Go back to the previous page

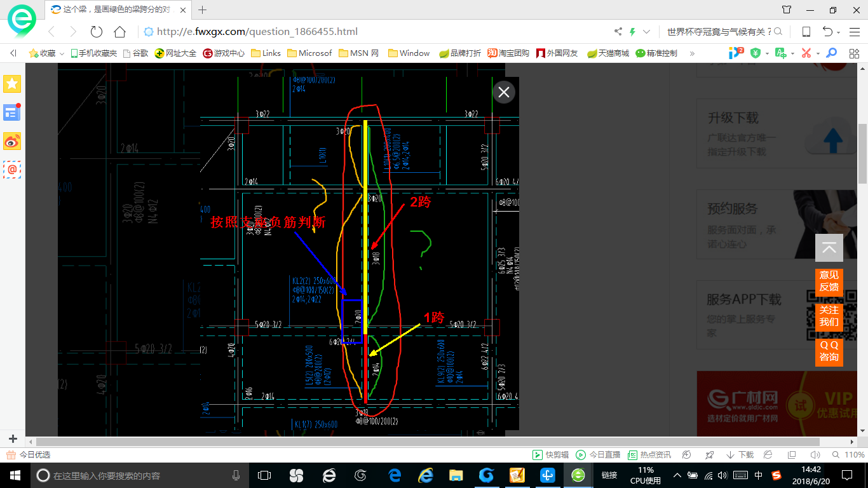51,32
